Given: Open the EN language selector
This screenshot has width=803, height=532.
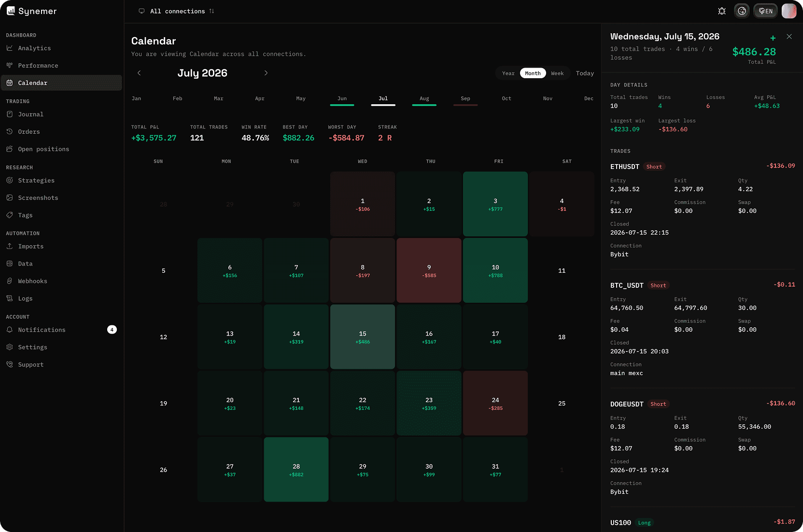Looking at the screenshot, I should coord(766,11).
